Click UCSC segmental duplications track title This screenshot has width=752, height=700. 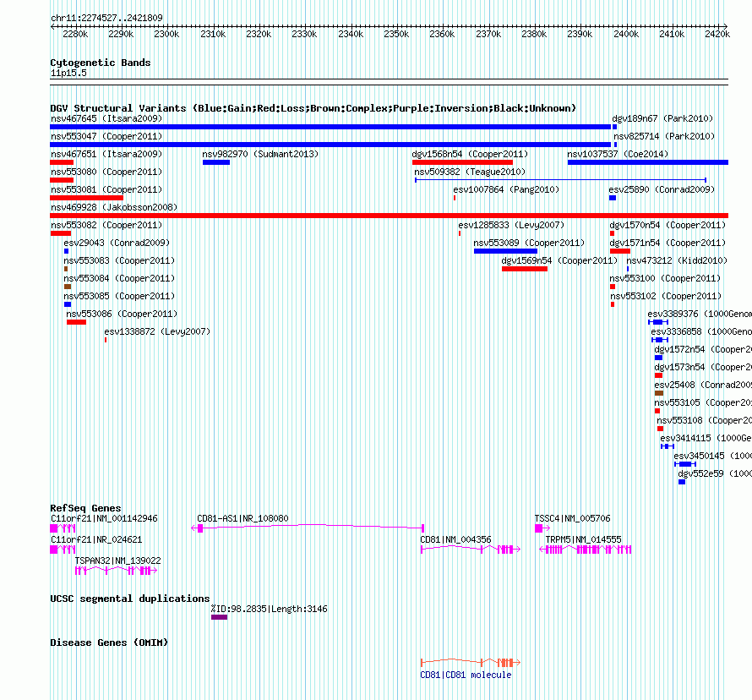130,599
